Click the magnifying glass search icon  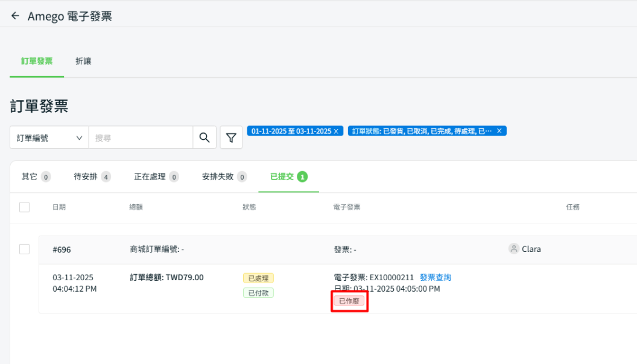click(204, 137)
